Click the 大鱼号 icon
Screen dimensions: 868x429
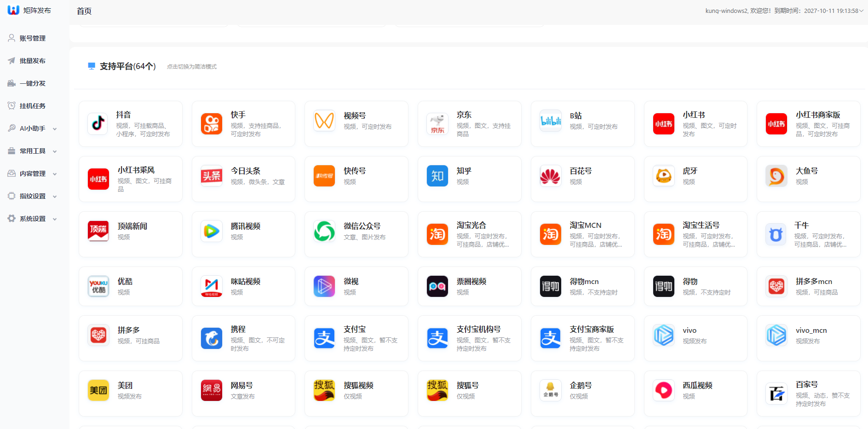click(776, 176)
